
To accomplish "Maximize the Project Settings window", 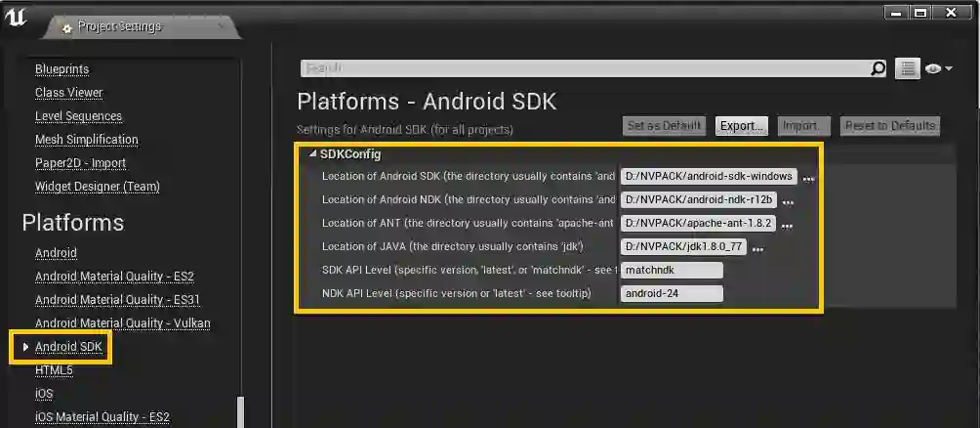I will click(920, 12).
